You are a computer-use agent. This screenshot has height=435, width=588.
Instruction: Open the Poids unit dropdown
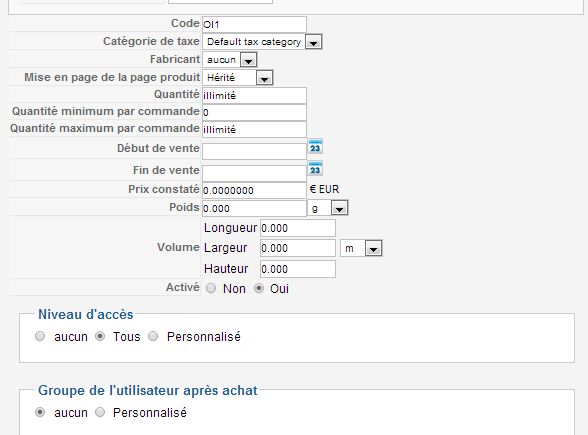[328, 208]
